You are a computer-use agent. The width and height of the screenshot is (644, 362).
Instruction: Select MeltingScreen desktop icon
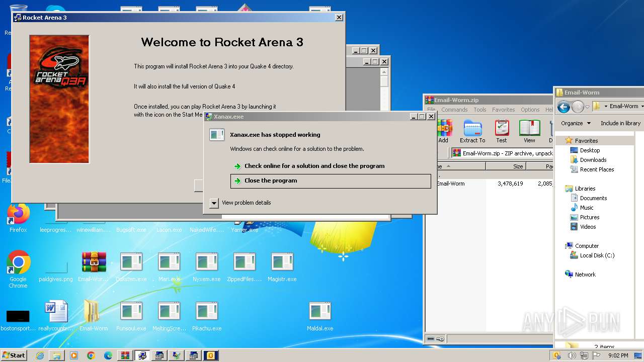click(x=169, y=316)
